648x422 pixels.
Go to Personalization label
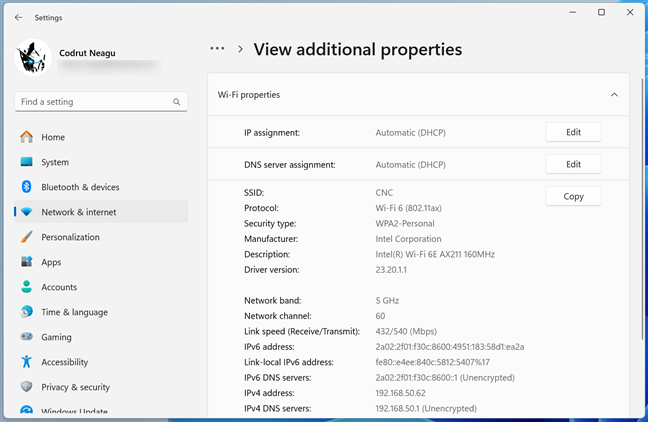[70, 237]
